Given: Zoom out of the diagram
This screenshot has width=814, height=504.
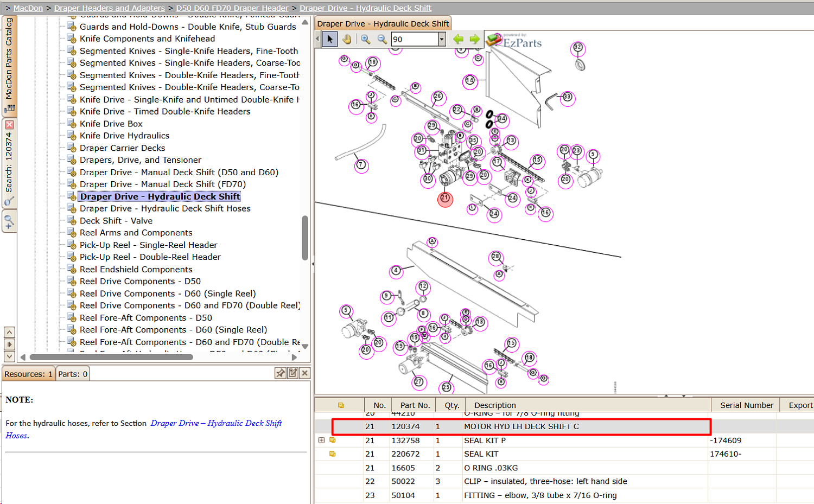Looking at the screenshot, I should [x=382, y=39].
